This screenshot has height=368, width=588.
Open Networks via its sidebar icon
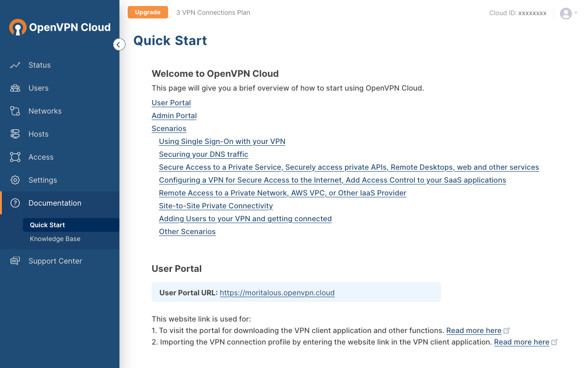[x=15, y=111]
